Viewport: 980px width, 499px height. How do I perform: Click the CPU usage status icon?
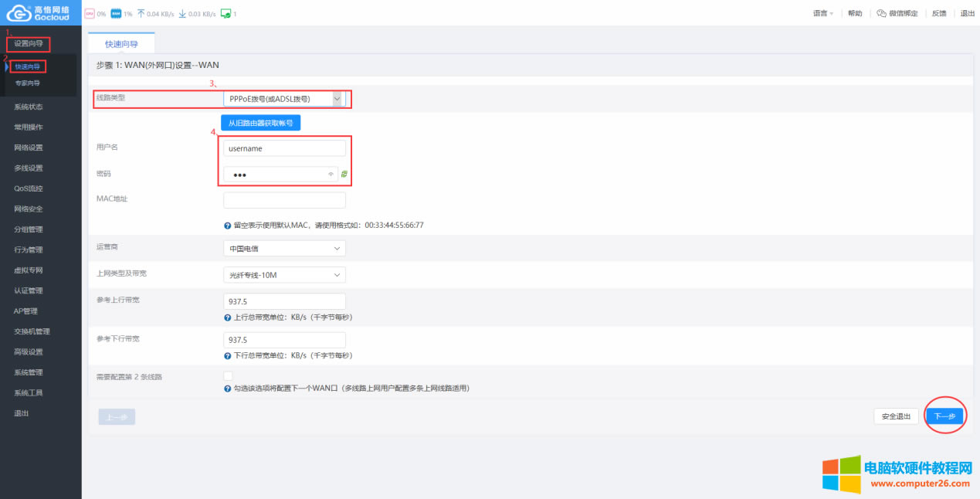pyautogui.click(x=90, y=13)
